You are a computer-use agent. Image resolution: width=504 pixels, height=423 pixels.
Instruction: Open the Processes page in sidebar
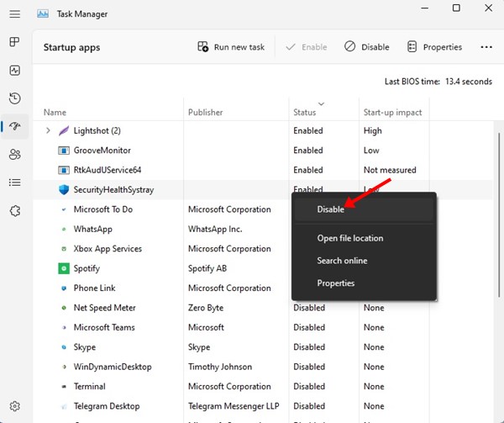(14, 42)
